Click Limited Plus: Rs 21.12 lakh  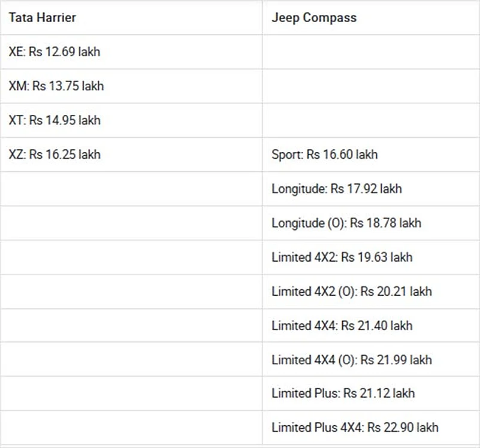click(343, 393)
